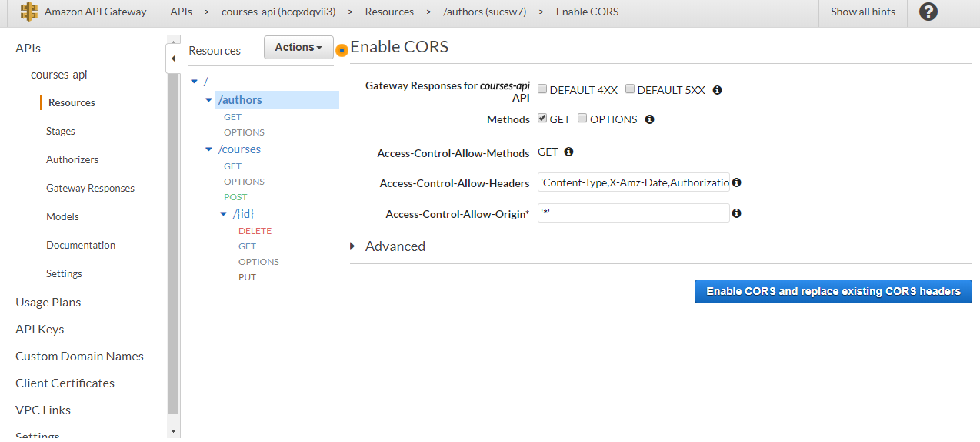Open Custom Domain Names in the sidebar
Screen dimensions: 980x442
[79, 356]
